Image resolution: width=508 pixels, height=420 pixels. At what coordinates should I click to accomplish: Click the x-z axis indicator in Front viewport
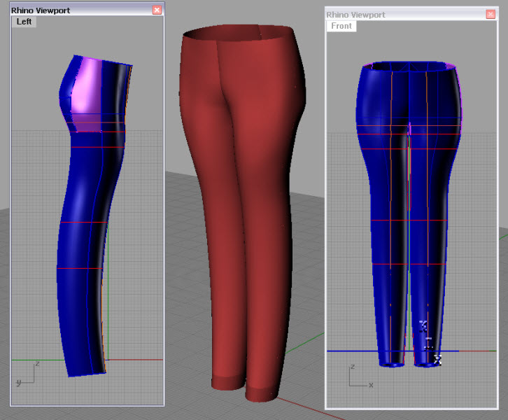360,377
